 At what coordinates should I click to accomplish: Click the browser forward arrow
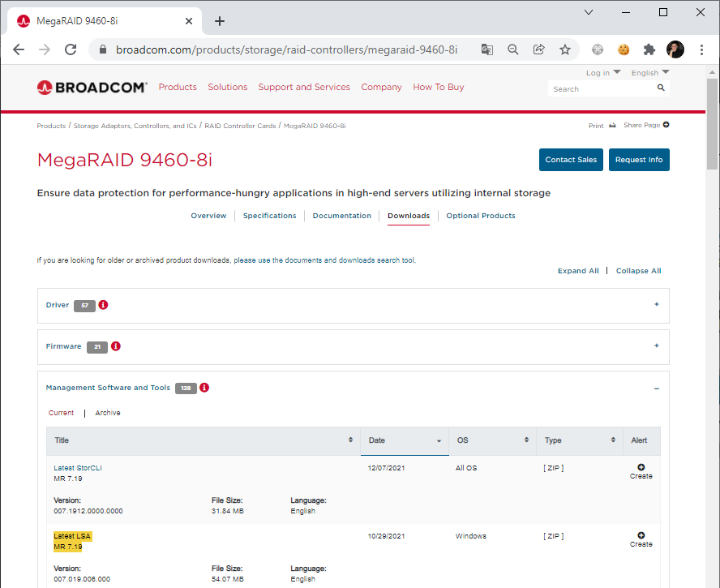(x=45, y=49)
